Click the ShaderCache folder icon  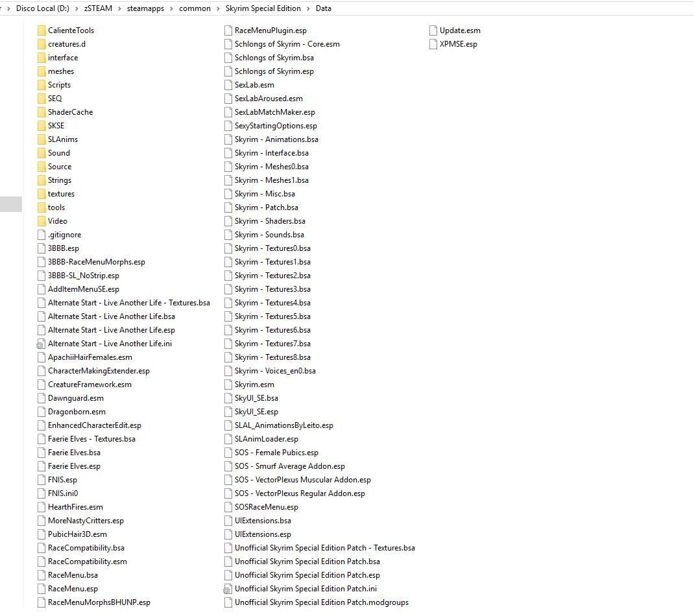[42, 112]
